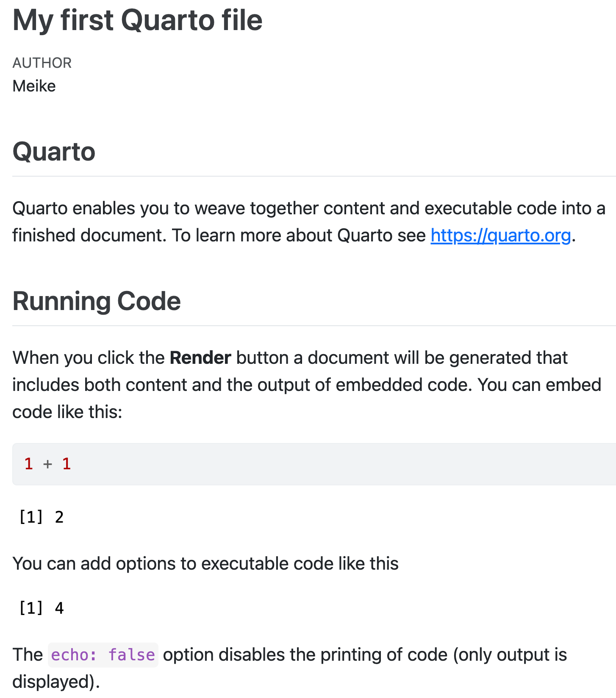Click the second red 1 in the code
Viewport: 616px width, 698px height.
[x=67, y=464]
